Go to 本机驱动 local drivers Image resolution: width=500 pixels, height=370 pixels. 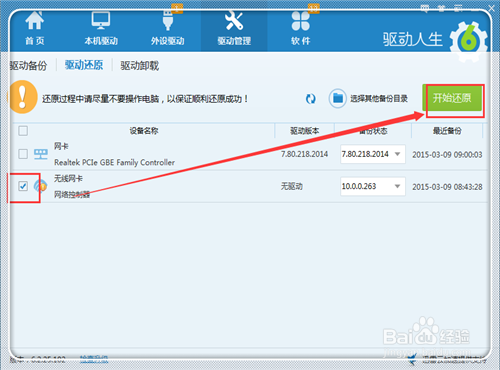pos(101,28)
